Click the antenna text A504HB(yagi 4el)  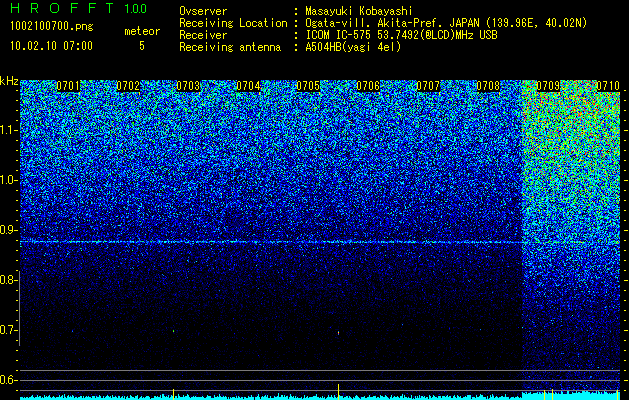tap(353, 47)
